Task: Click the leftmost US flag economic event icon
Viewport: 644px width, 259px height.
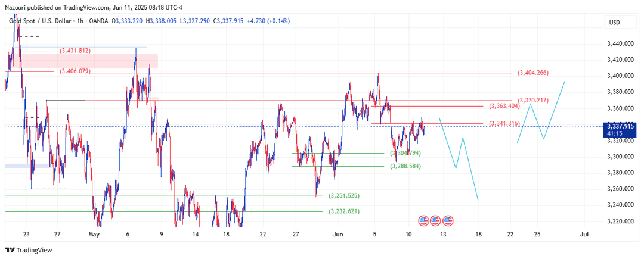Action: tap(423, 221)
